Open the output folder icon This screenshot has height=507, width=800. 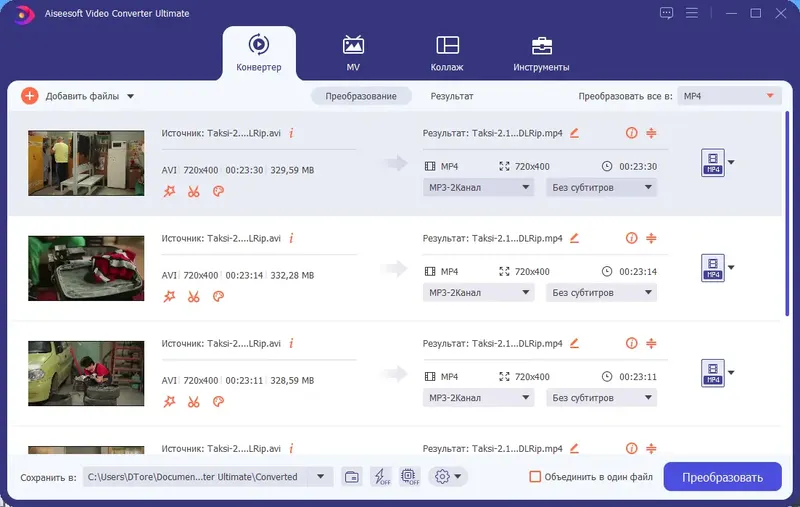[352, 477]
